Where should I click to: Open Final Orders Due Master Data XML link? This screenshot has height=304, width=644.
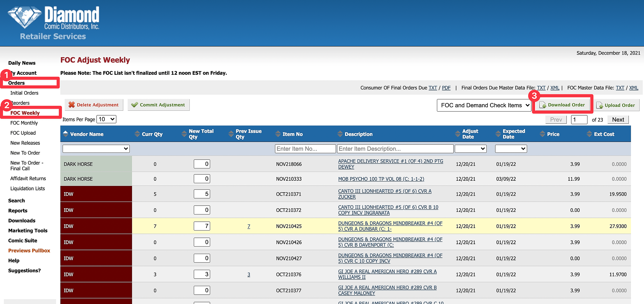point(555,88)
